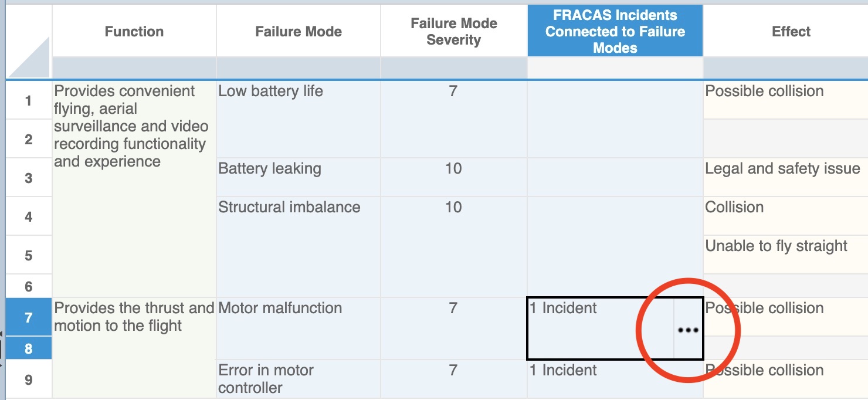Select row number 9 header

28,379
